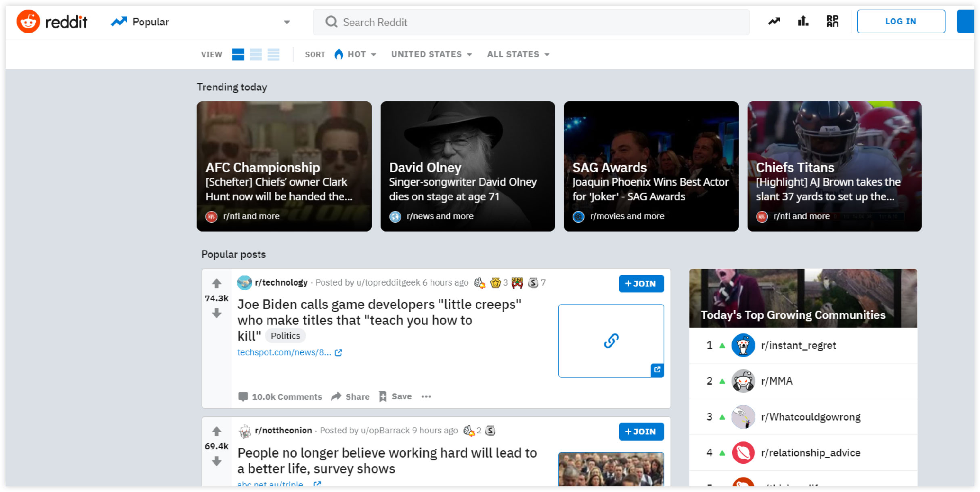
Task: Open the All States dropdown
Action: (518, 54)
